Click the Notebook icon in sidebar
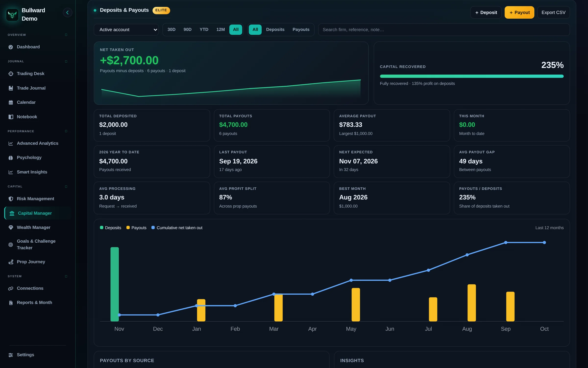 pyautogui.click(x=11, y=117)
